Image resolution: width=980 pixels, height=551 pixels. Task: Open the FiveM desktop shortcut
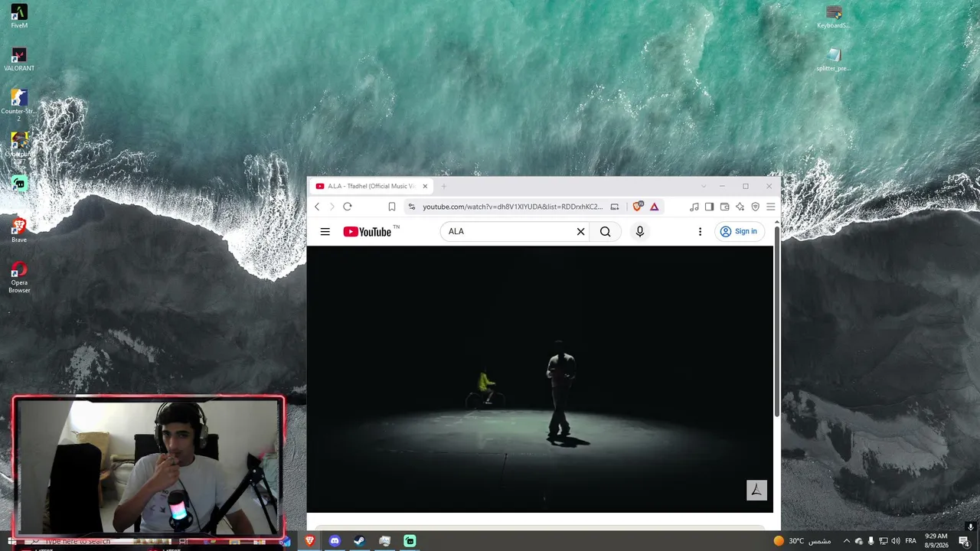click(x=19, y=16)
